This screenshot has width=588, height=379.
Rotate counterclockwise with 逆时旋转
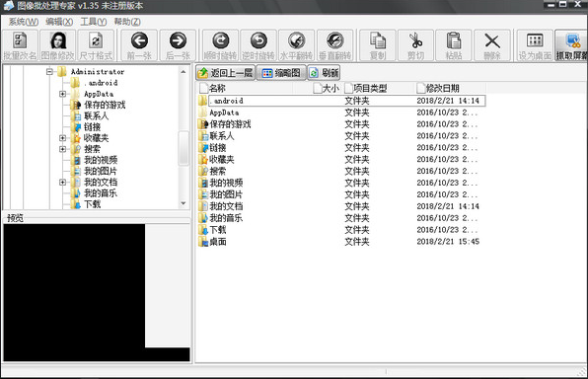[258, 45]
